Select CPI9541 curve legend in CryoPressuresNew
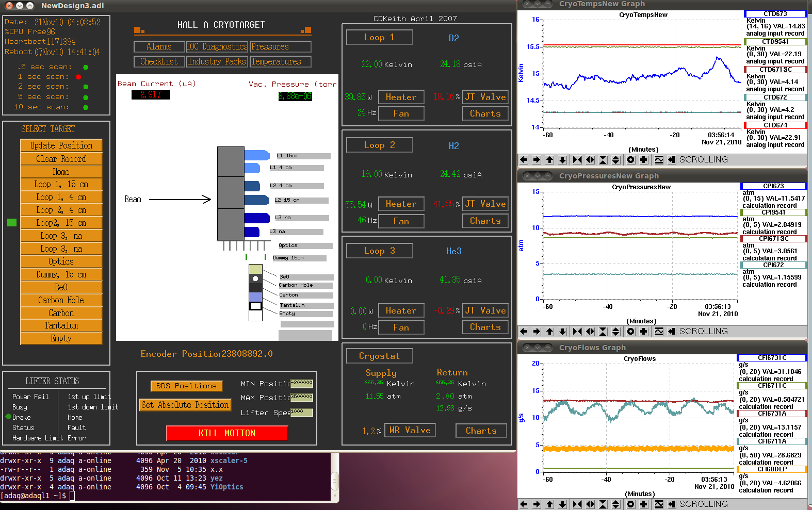This screenshot has width=812, height=510. click(x=773, y=212)
